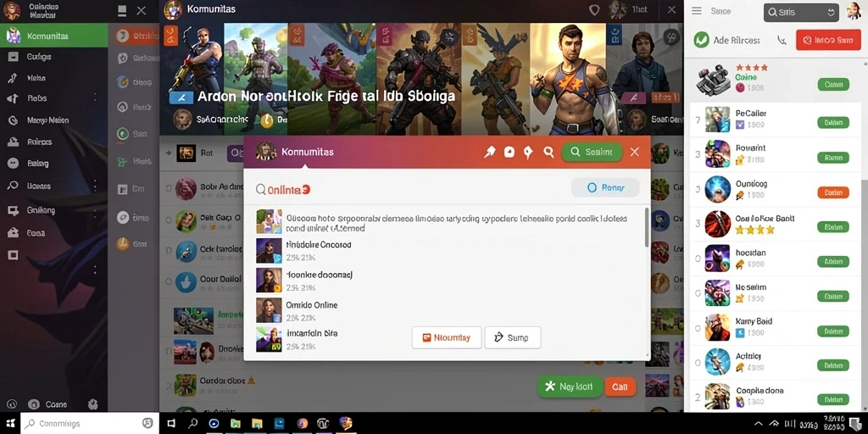Toggle the green check next to Ade Rilrcess
This screenshot has width=868, height=434.
(x=701, y=40)
